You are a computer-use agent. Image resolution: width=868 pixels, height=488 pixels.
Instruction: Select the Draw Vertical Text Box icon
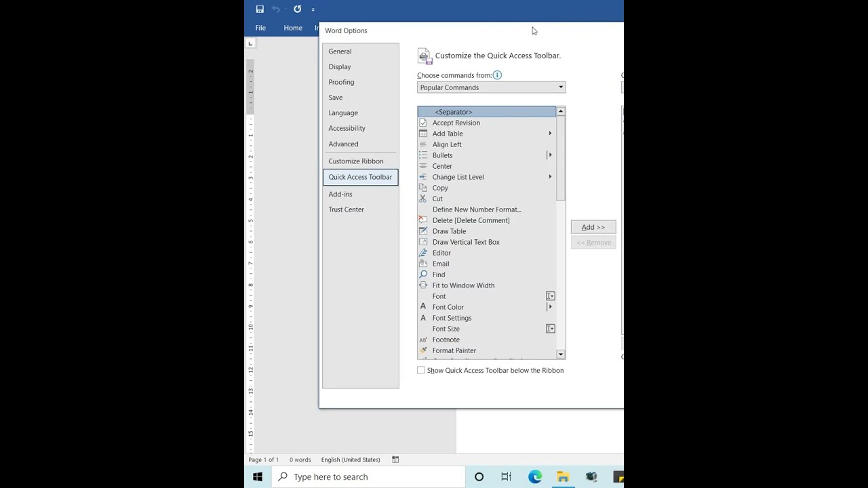click(x=423, y=242)
